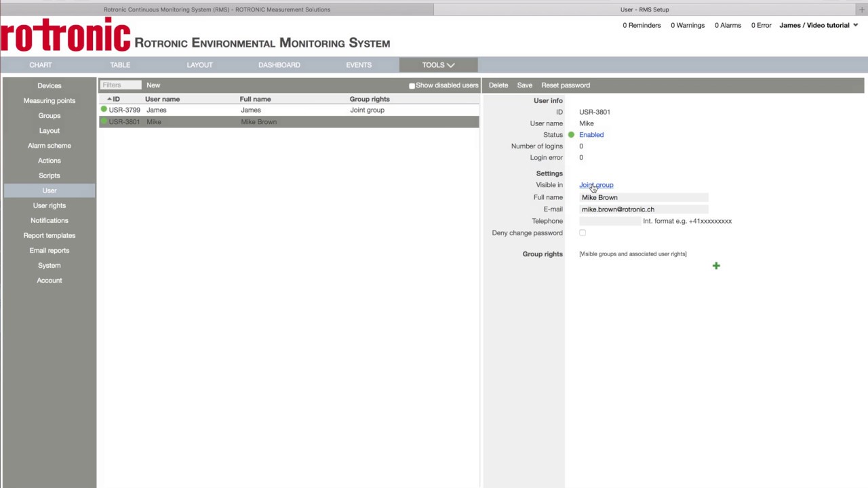Open Actions in the sidebar
868x488 pixels.
50,161
